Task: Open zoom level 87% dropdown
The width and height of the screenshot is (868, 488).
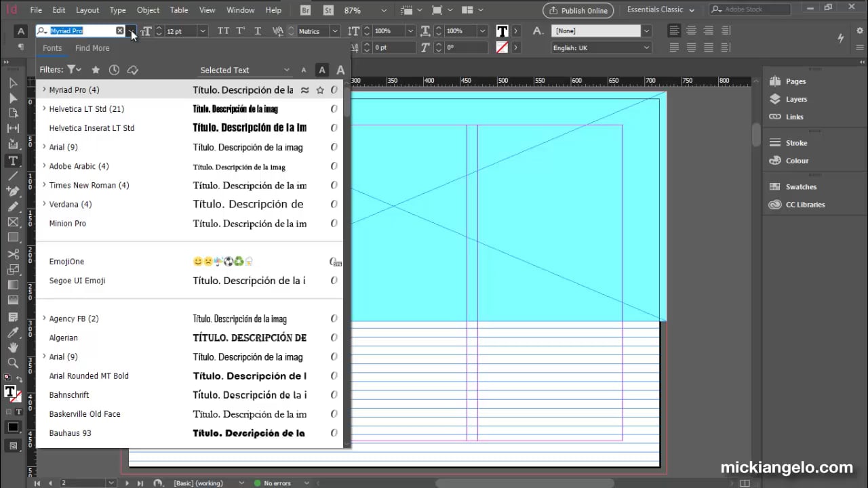Action: click(x=384, y=10)
